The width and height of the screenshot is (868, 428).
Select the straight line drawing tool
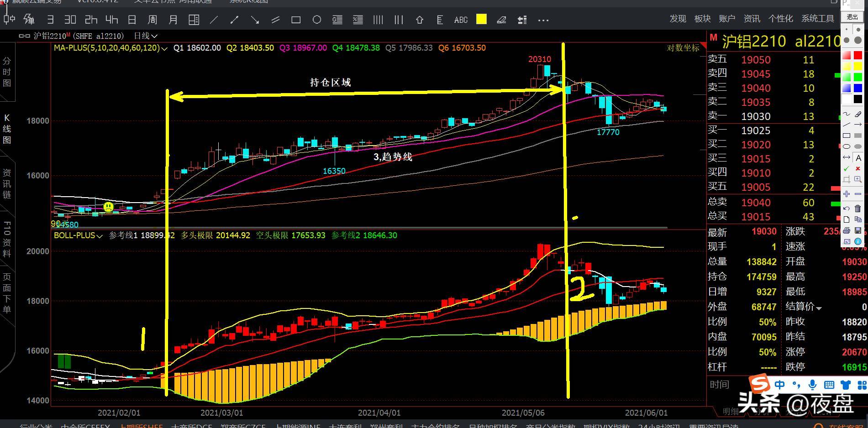214,20
